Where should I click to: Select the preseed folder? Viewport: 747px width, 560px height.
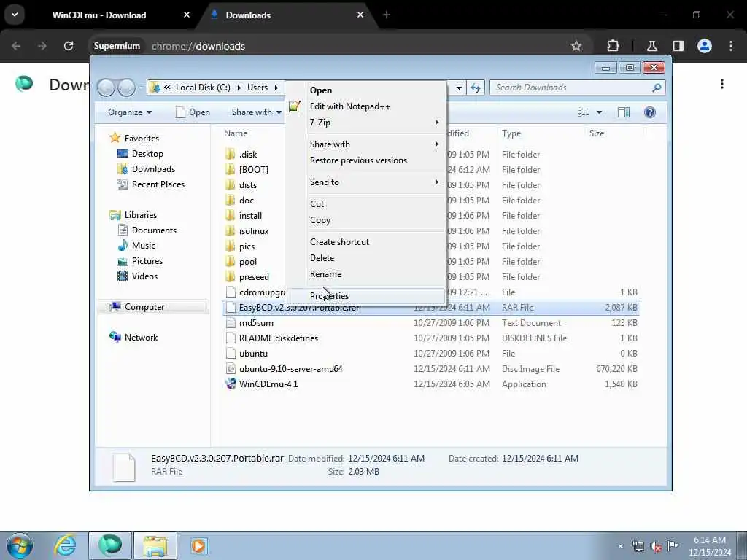[247, 276]
